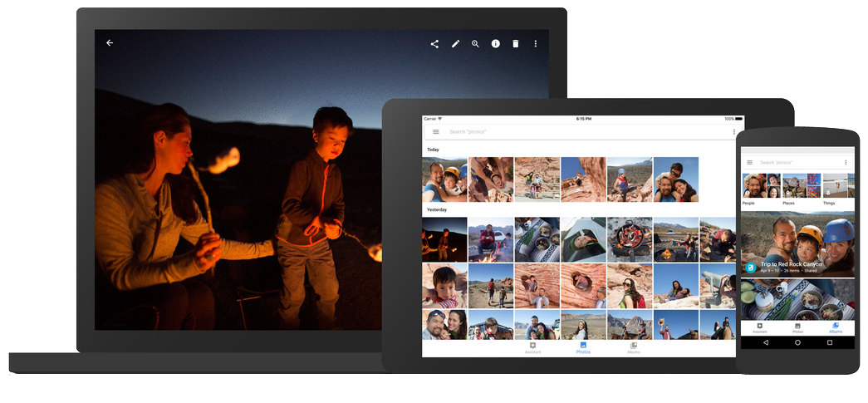Open the phone search bar's three-dot menu
This screenshot has height=403, width=868.
pos(846,162)
